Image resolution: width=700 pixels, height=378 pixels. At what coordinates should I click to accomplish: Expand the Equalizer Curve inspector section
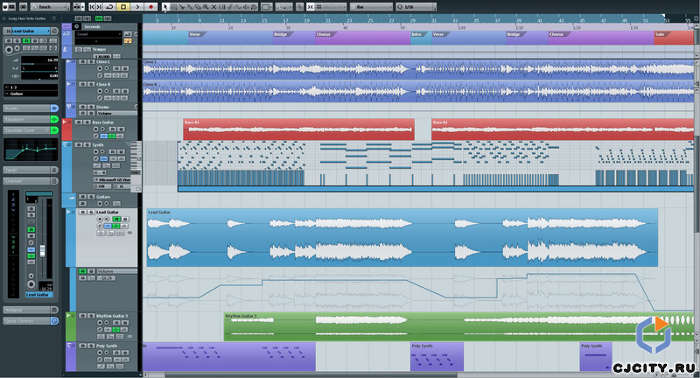click(27, 130)
